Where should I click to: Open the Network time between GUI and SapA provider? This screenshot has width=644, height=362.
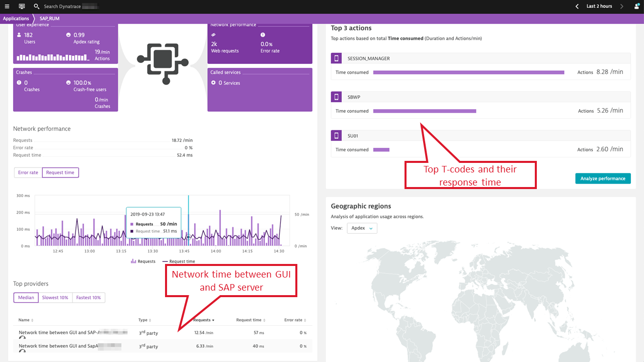coord(70,346)
